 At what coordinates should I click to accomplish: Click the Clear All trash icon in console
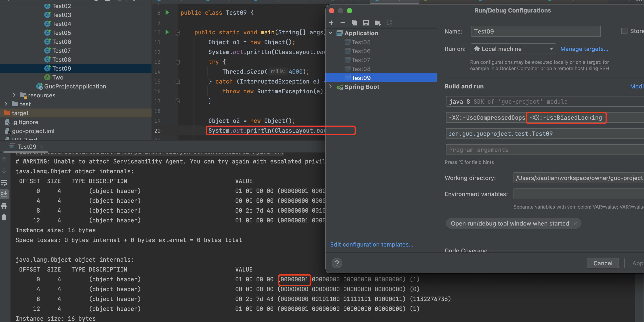tap(4, 217)
